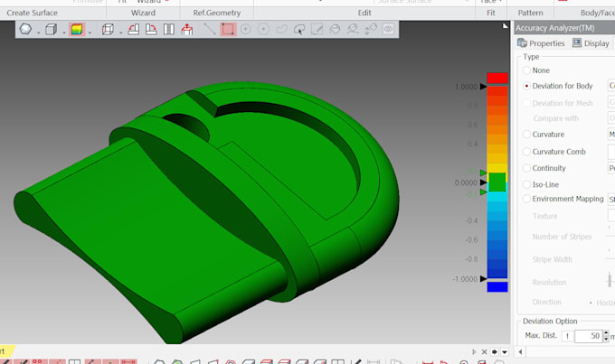Open combo box beside Environment Mapping
615x364 pixels.
pos(611,199)
